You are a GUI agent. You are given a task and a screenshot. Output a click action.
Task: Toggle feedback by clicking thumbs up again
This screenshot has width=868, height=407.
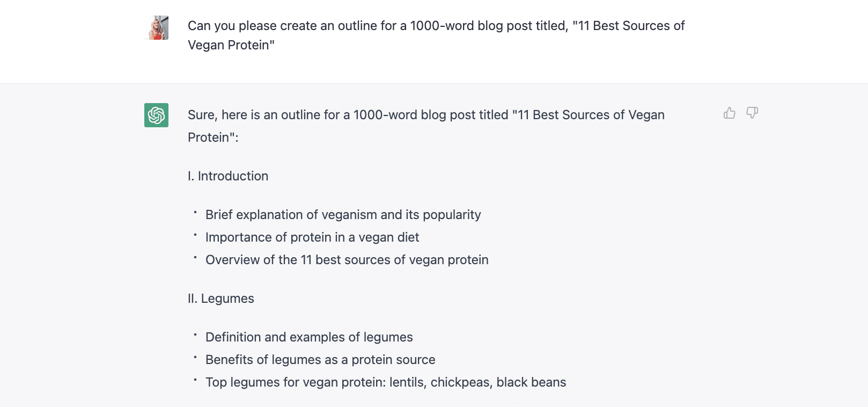pyautogui.click(x=729, y=113)
